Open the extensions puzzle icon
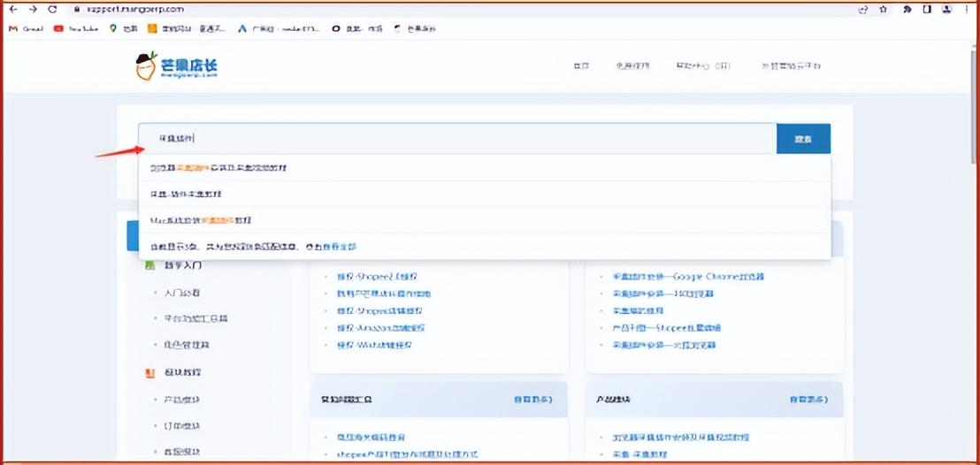 [907, 10]
